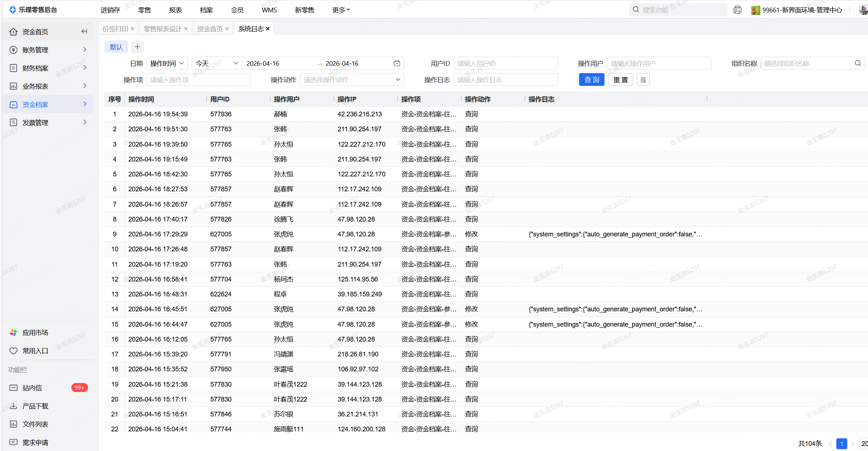Collapse the sidebar with arrow icon

(x=84, y=32)
